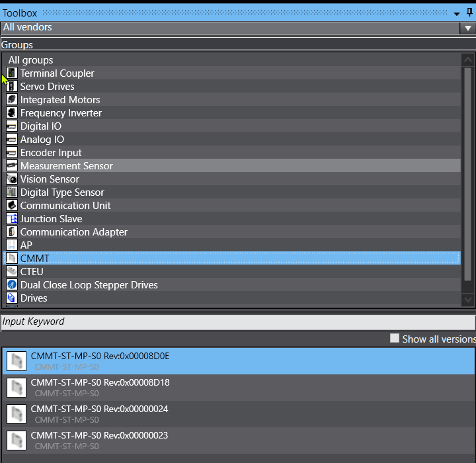476x463 pixels.
Task: Click device icon for Rev:0x00008D18
Action: 17,388
